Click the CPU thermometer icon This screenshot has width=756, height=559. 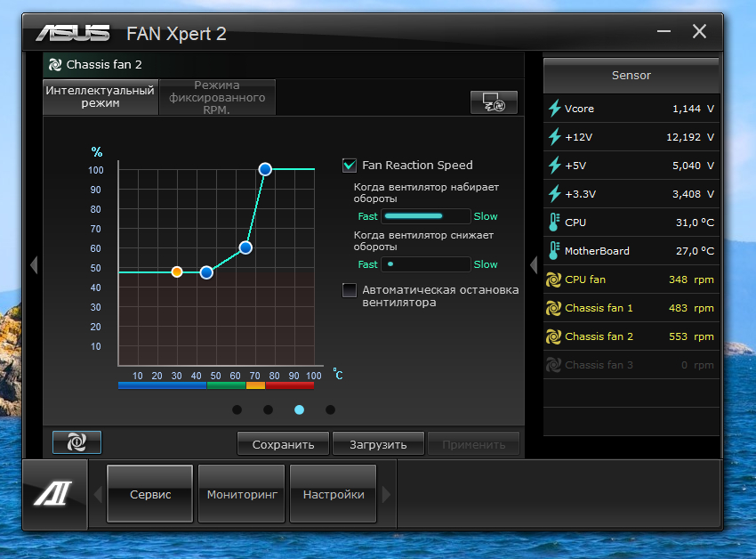pyautogui.click(x=554, y=222)
